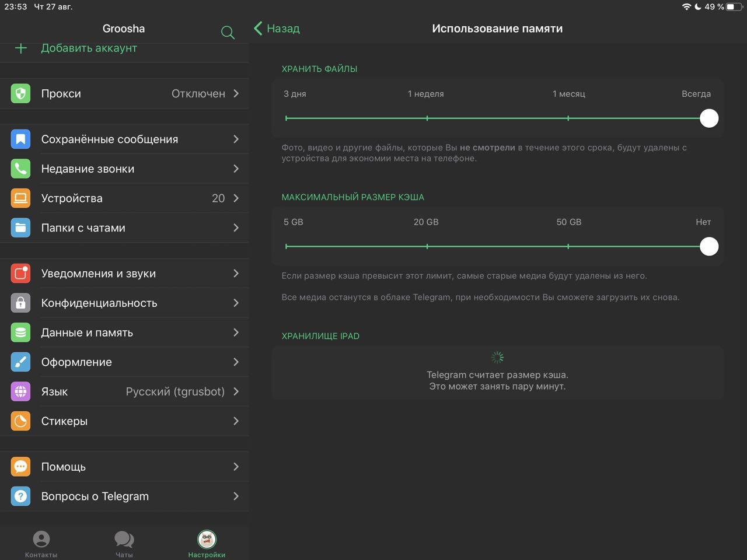
Task: Tap the Устройства count value 20
Action: tap(218, 198)
